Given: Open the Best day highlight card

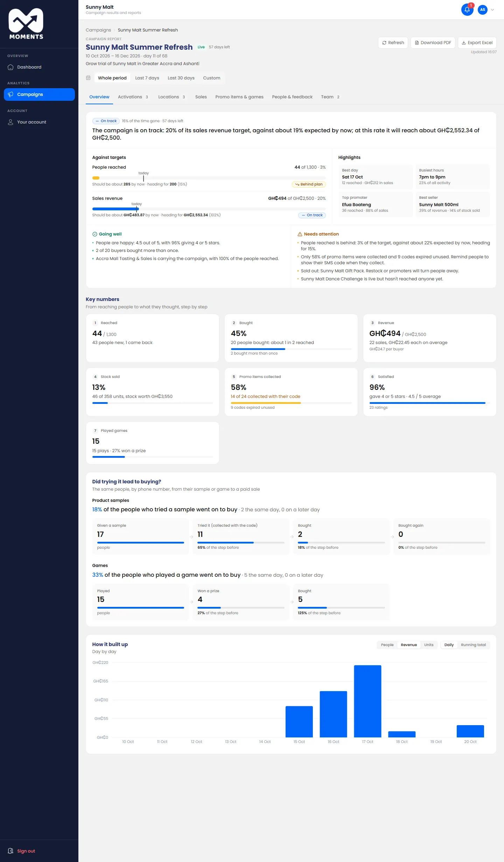Looking at the screenshot, I should pyautogui.click(x=376, y=177).
